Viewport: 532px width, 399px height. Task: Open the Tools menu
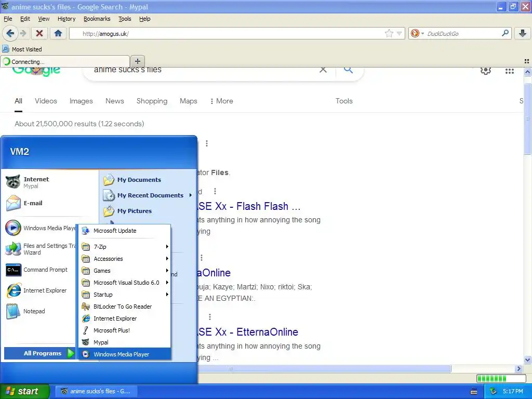[x=125, y=19]
